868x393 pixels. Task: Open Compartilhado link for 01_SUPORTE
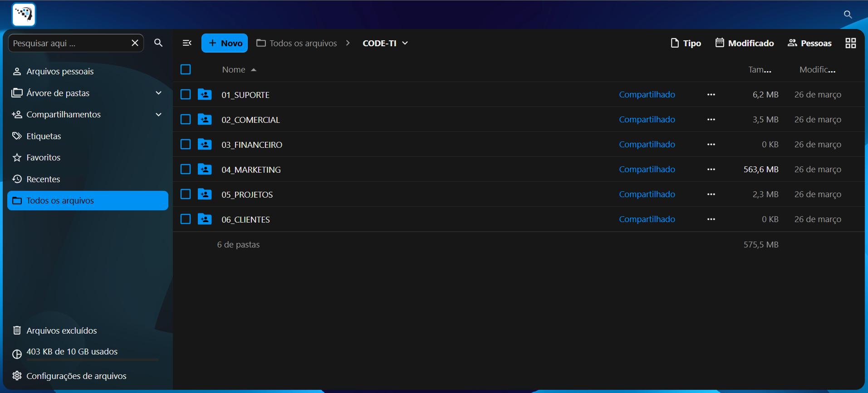(x=647, y=94)
